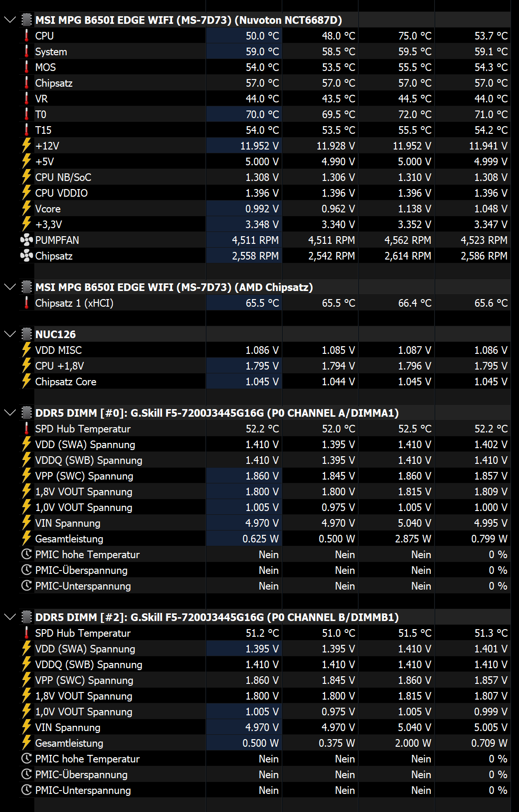Image resolution: width=519 pixels, height=812 pixels.
Task: Click the thermometer icon of the VR row
Action: click(27, 98)
